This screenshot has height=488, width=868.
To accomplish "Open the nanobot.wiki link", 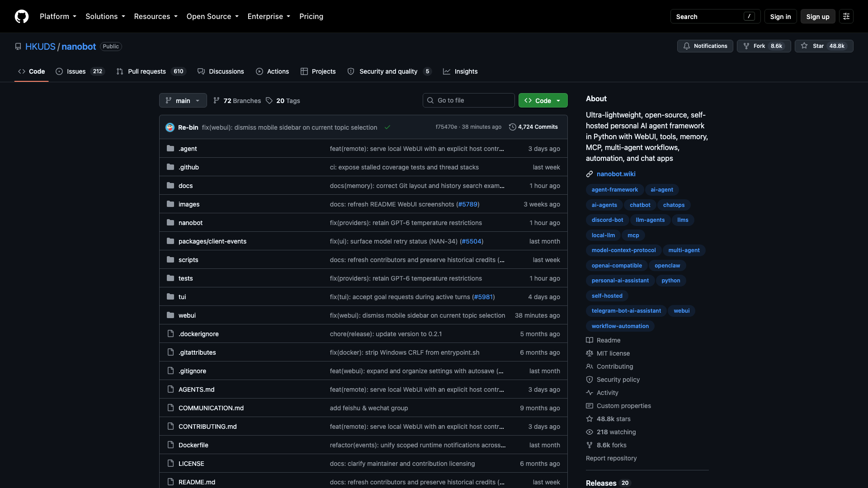I will click(x=616, y=174).
